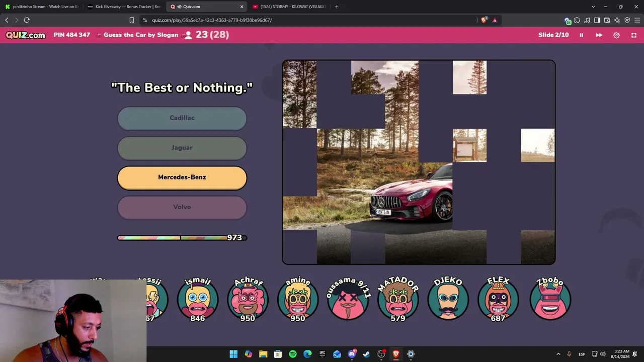This screenshot has height=362, width=644.
Task: Click the taskbar clock showing 3:23 AM
Action: 622,354
